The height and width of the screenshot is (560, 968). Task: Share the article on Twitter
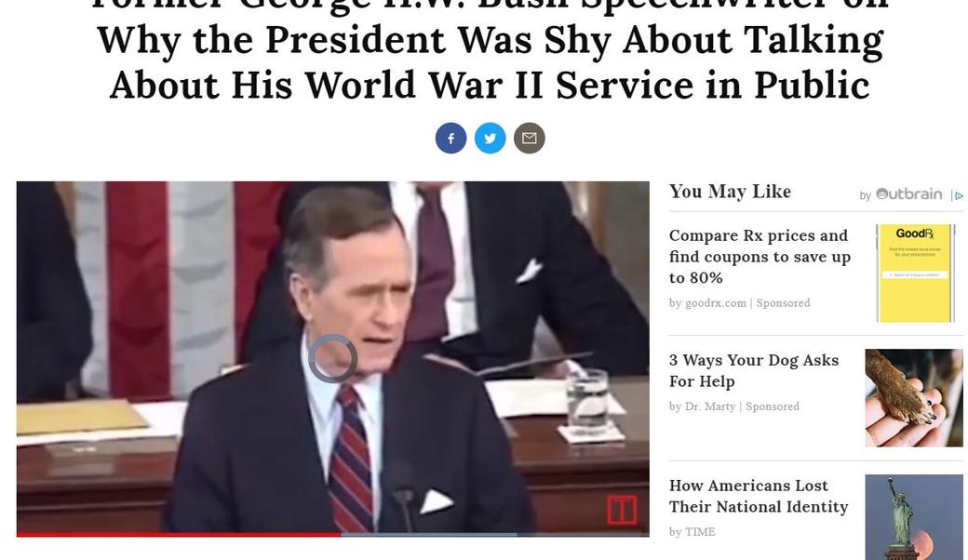click(491, 139)
